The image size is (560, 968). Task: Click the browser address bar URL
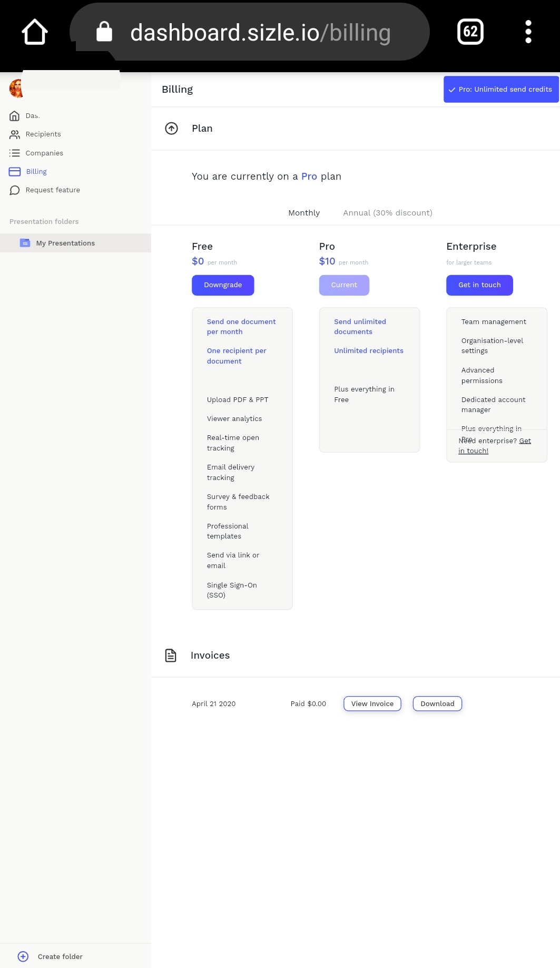point(260,33)
